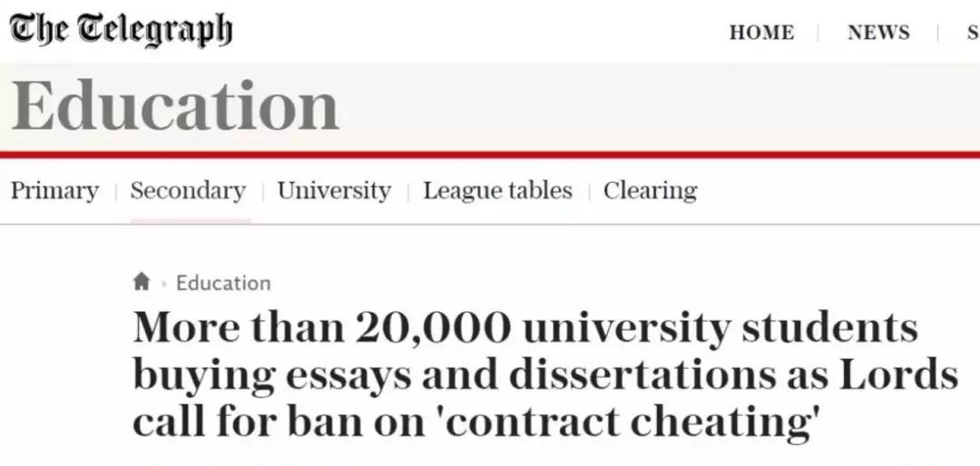Click the red divider line under Education
Screen dimensions: 980x466
point(490,154)
